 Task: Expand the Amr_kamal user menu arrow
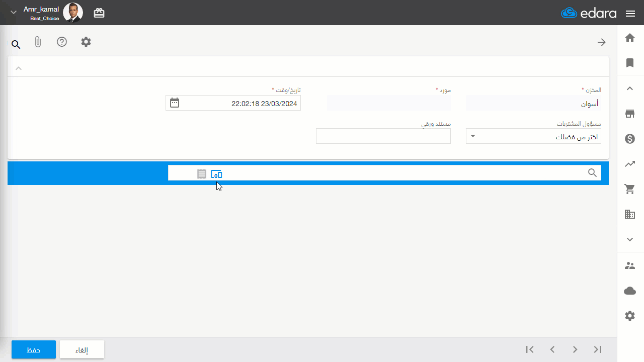pyautogui.click(x=14, y=13)
